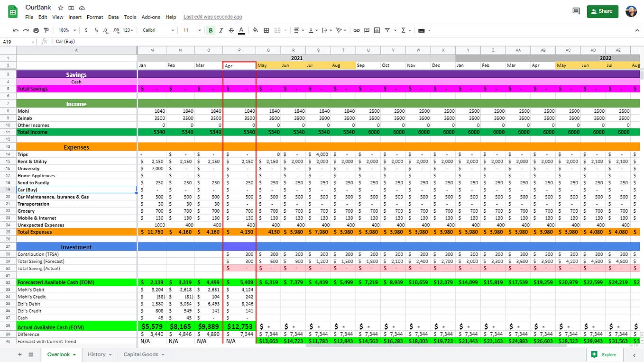Click the Create a filter icon

387,30
